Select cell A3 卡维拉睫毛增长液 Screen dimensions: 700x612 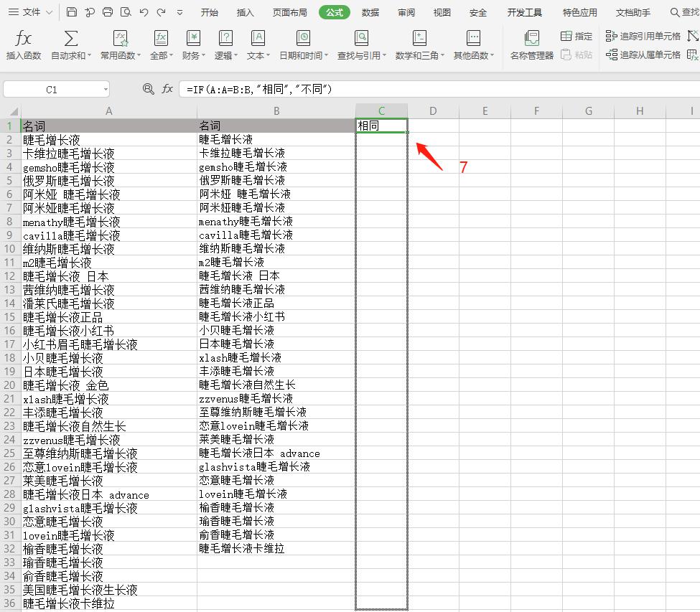(108, 154)
